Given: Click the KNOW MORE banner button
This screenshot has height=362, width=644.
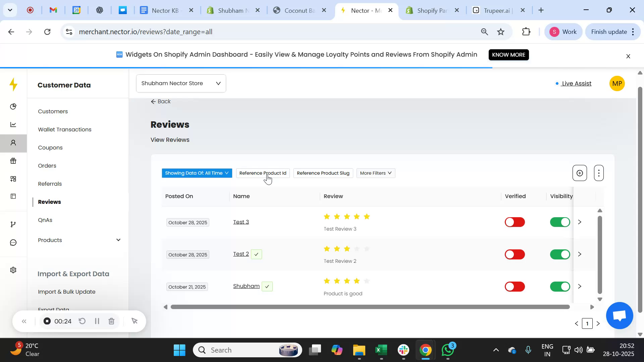Looking at the screenshot, I should tap(508, 55).
